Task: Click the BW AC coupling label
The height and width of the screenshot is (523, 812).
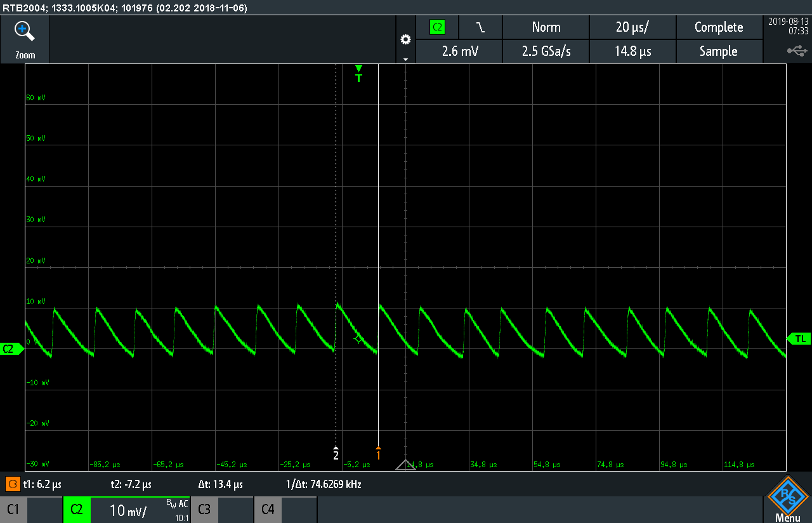Action: pos(177,504)
